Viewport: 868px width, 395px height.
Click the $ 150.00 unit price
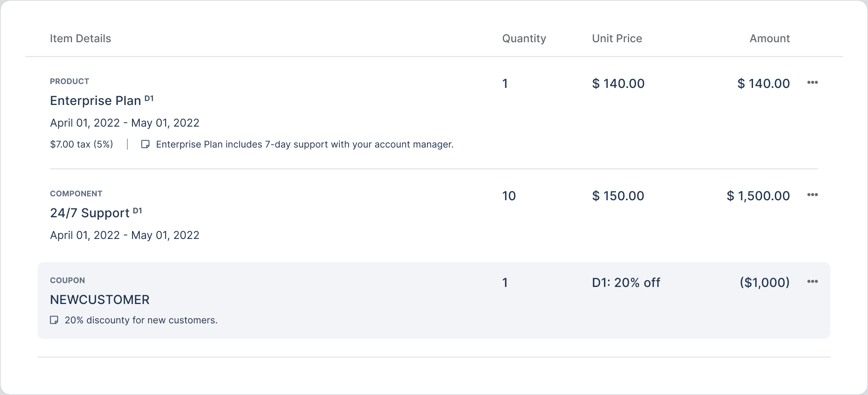(x=618, y=196)
